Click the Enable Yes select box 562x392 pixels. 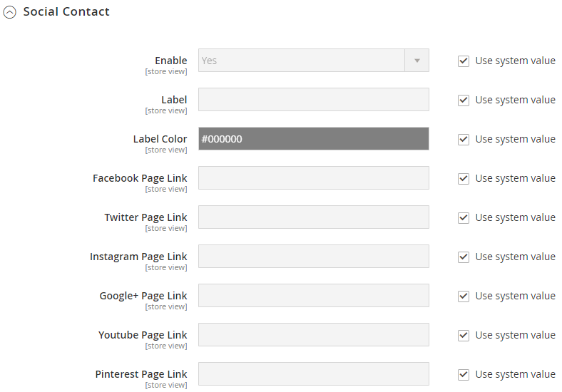314,61
